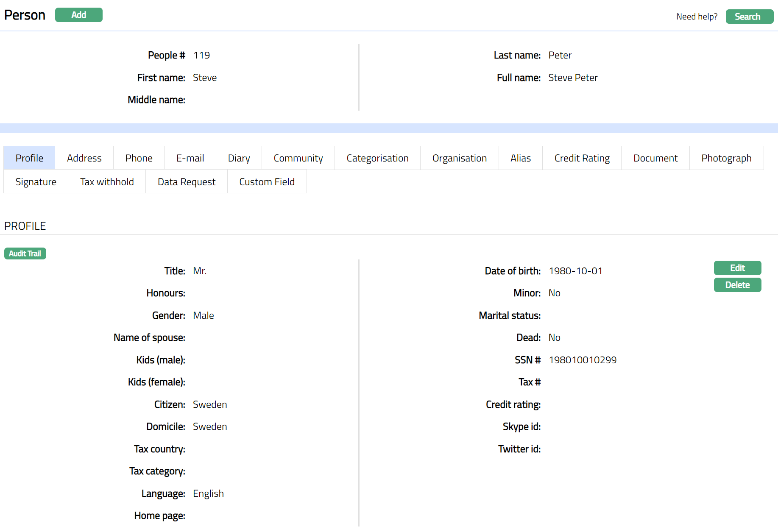
Task: Switch to the Signature tab
Action: pyautogui.click(x=36, y=182)
